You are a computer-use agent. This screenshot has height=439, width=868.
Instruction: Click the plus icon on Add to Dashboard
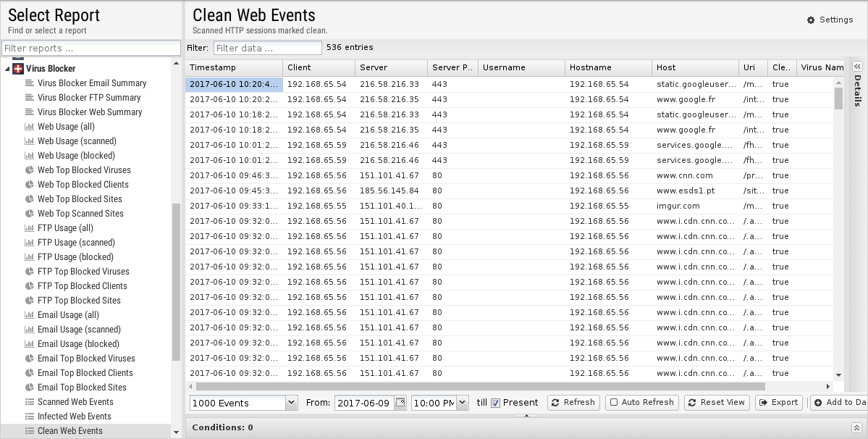pyautogui.click(x=817, y=403)
